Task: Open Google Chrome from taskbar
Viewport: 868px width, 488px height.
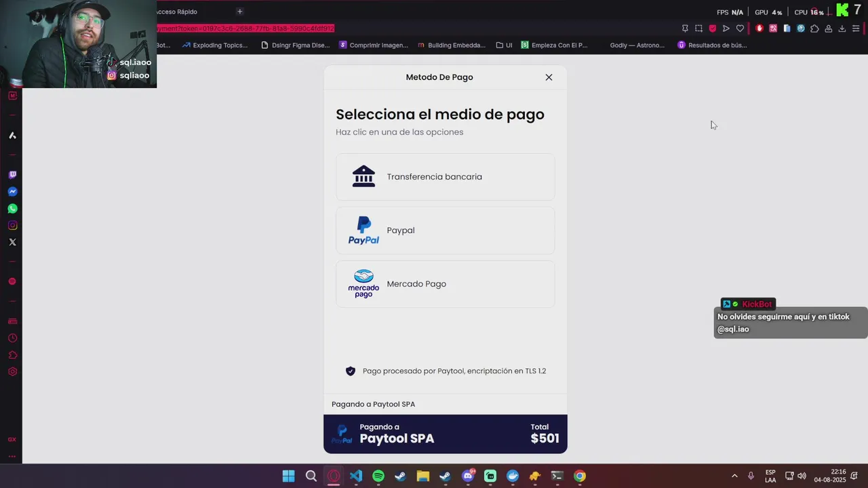Action: coord(579,476)
